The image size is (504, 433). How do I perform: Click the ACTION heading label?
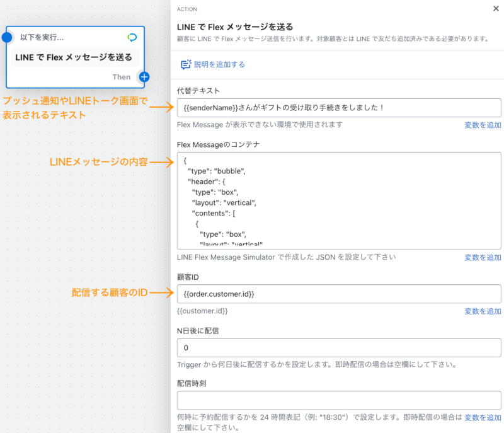tap(186, 9)
